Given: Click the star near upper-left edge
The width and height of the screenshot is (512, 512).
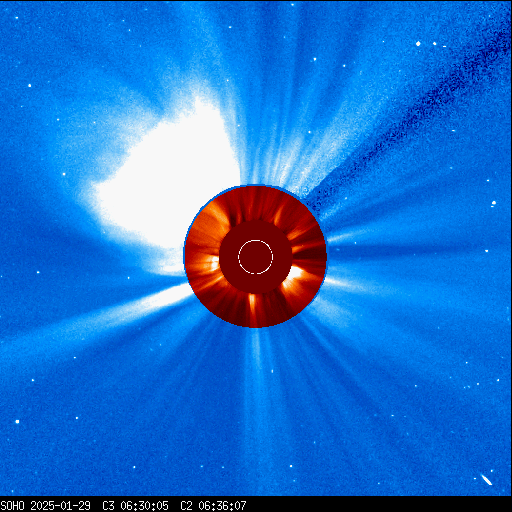Looking at the screenshot, I should click(x=30, y=86).
